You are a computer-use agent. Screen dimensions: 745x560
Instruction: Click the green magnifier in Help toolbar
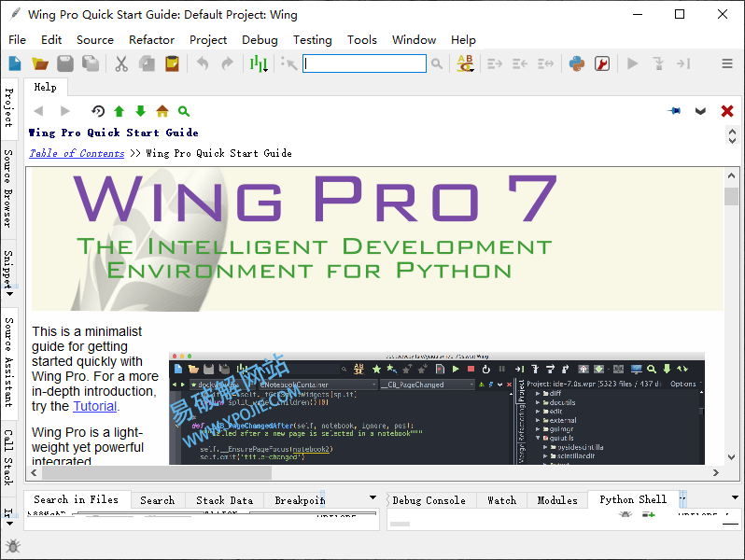click(184, 111)
